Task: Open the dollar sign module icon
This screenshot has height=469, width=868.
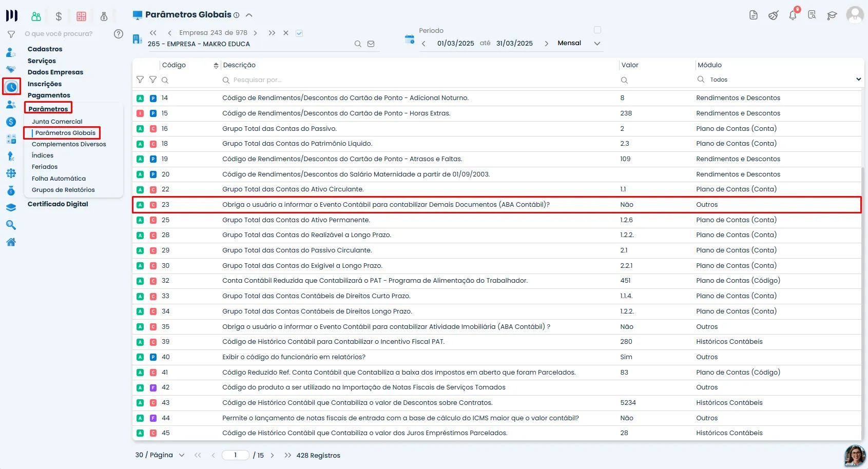Action: (59, 16)
